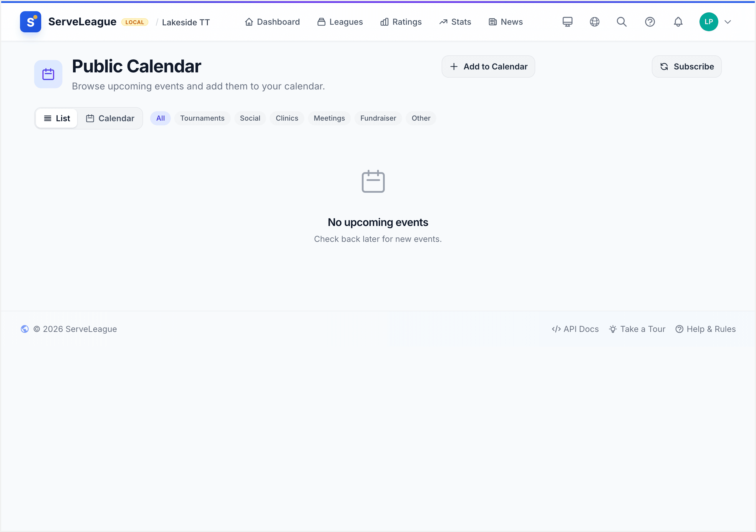Click the empty state calendar icon
This screenshot has width=756, height=532.
373,181
